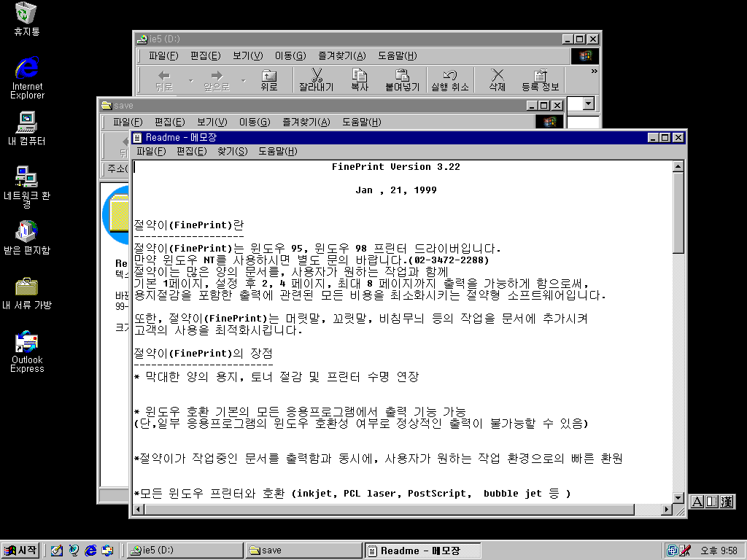The height and width of the screenshot is (560, 747).
Task: Switch to save folder taskbar button
Action: (304, 551)
